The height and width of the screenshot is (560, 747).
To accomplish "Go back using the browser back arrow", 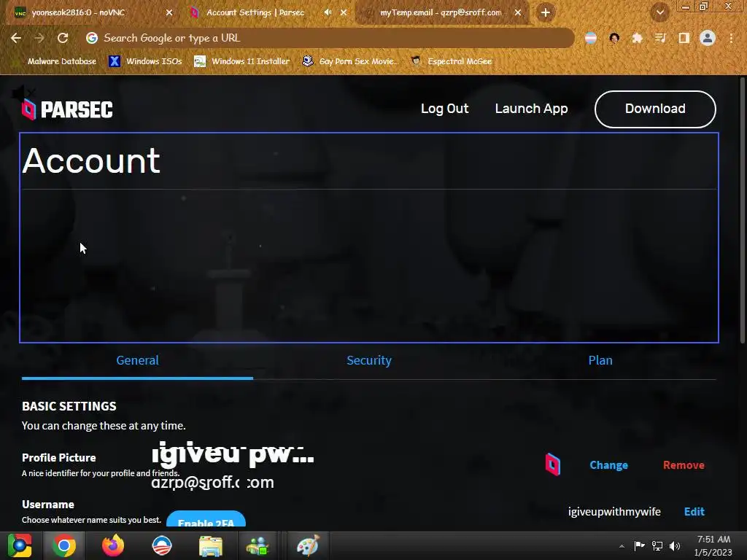I will click(16, 38).
